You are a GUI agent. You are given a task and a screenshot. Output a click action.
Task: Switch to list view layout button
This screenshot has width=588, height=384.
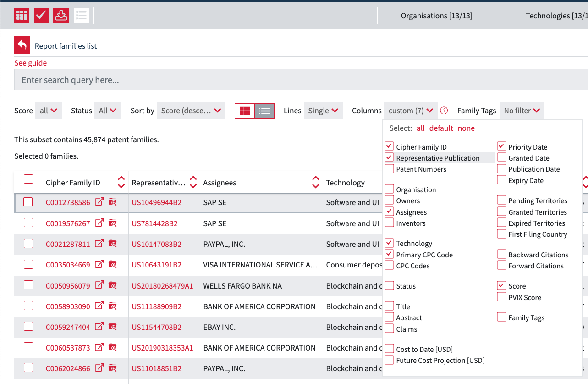tap(264, 111)
